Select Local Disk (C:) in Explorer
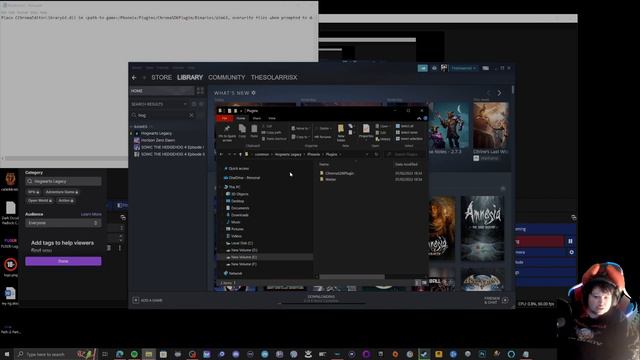The image size is (640, 360). tap(241, 243)
